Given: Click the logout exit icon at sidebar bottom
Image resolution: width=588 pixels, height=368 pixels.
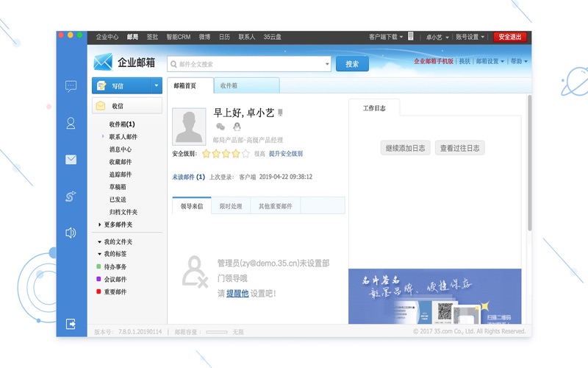Looking at the screenshot, I should point(71,323).
